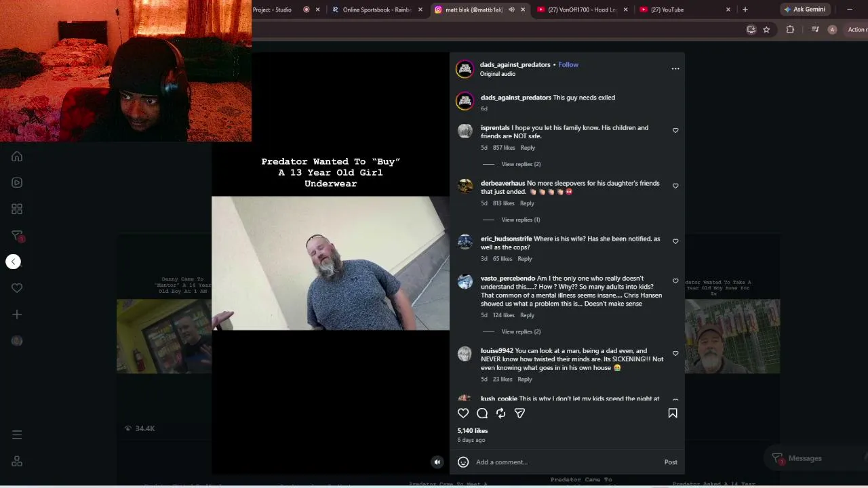The height and width of the screenshot is (488, 868).
Task: Like the derbeaverhaus comment
Action: click(675, 186)
